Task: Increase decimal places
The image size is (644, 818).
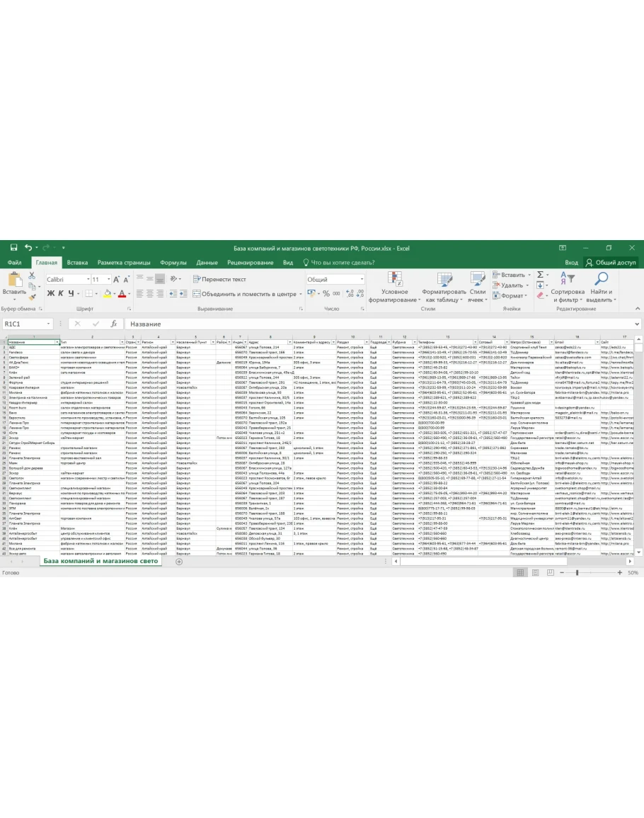Action: pyautogui.click(x=350, y=294)
